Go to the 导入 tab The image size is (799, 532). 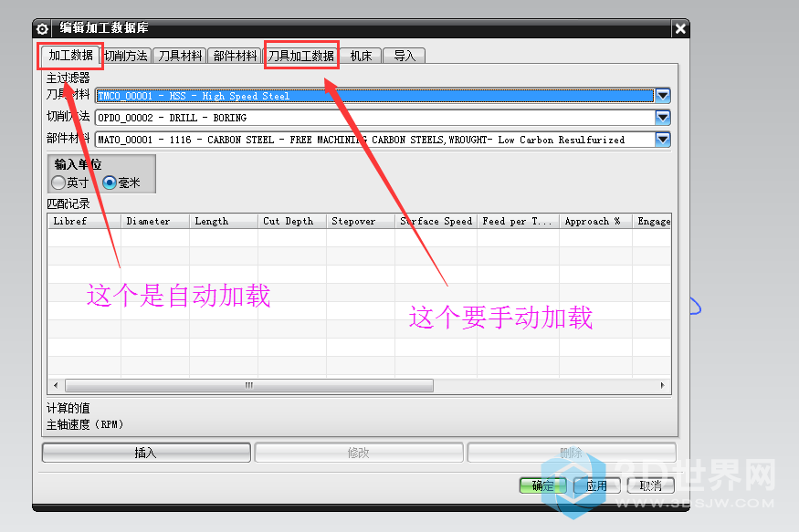[405, 56]
